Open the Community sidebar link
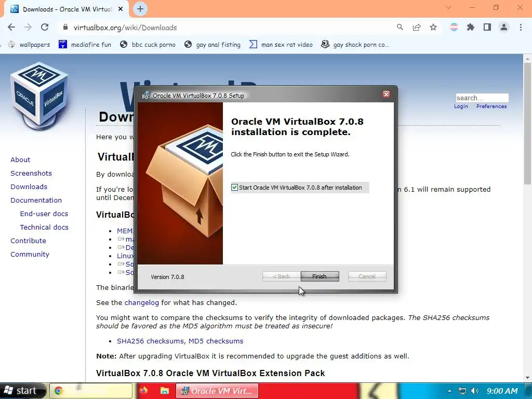This screenshot has width=532, height=399. point(30,254)
